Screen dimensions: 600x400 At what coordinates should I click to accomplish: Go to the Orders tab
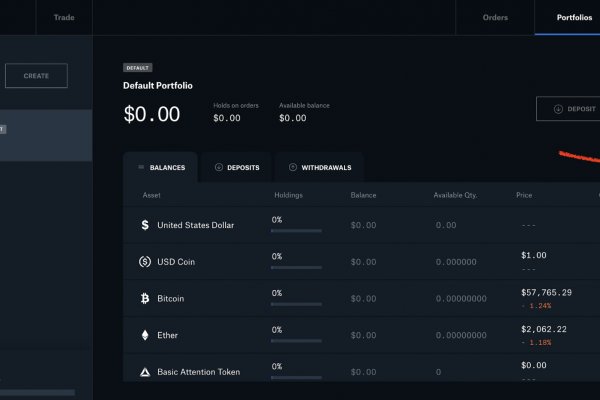coord(495,17)
